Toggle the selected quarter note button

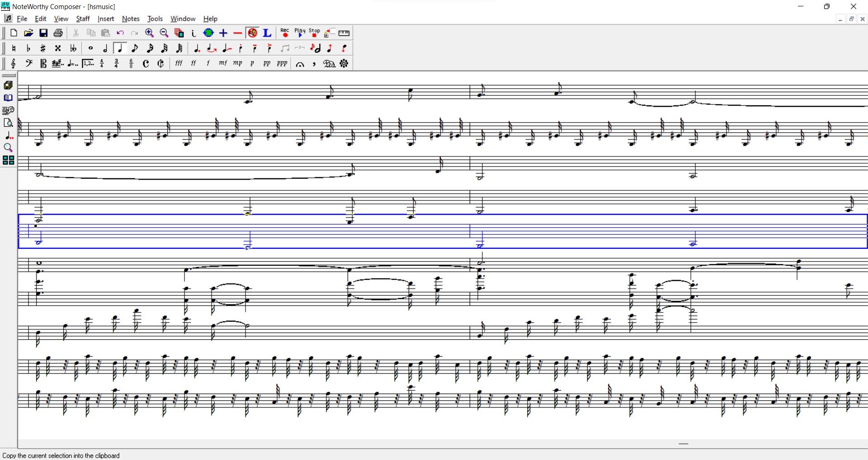tap(120, 48)
